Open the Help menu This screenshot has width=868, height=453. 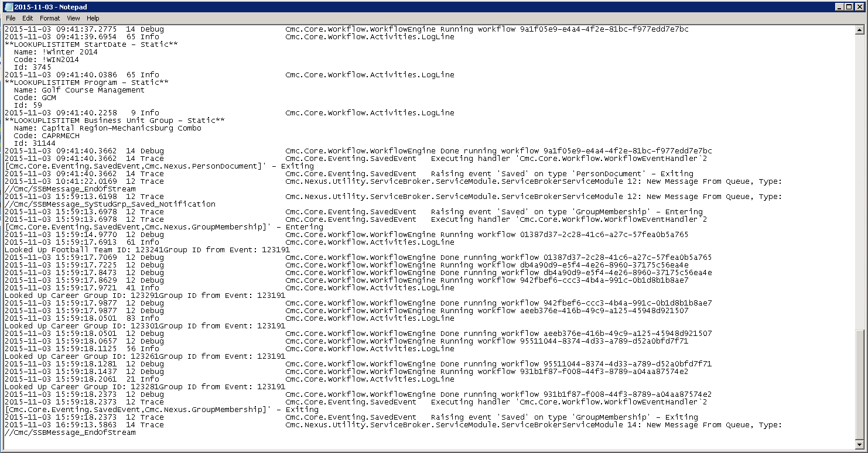(93, 18)
